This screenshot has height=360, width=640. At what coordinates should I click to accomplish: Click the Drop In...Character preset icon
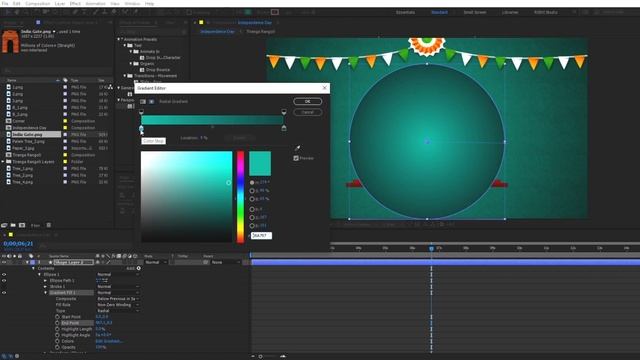pyautogui.click(x=142, y=58)
